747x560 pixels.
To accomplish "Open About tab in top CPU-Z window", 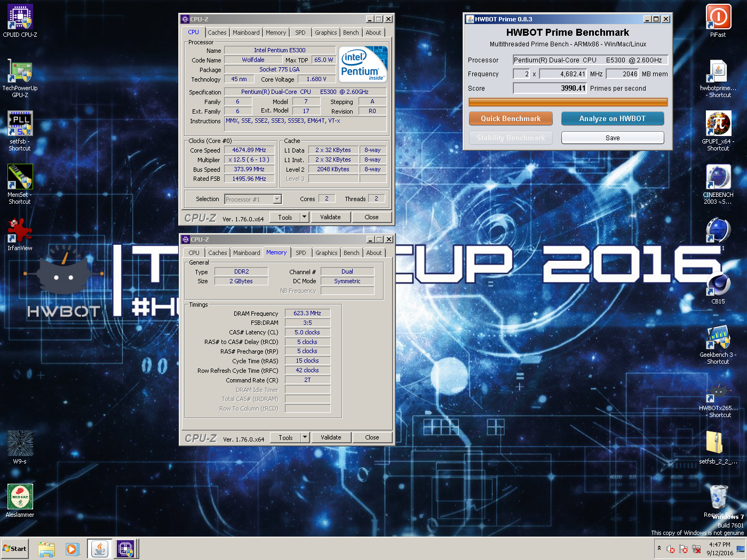I will (373, 33).
